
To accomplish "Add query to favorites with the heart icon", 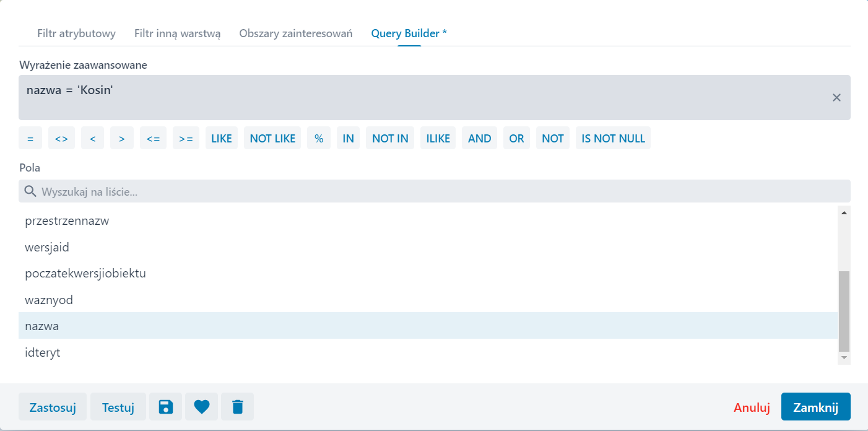I will (201, 406).
